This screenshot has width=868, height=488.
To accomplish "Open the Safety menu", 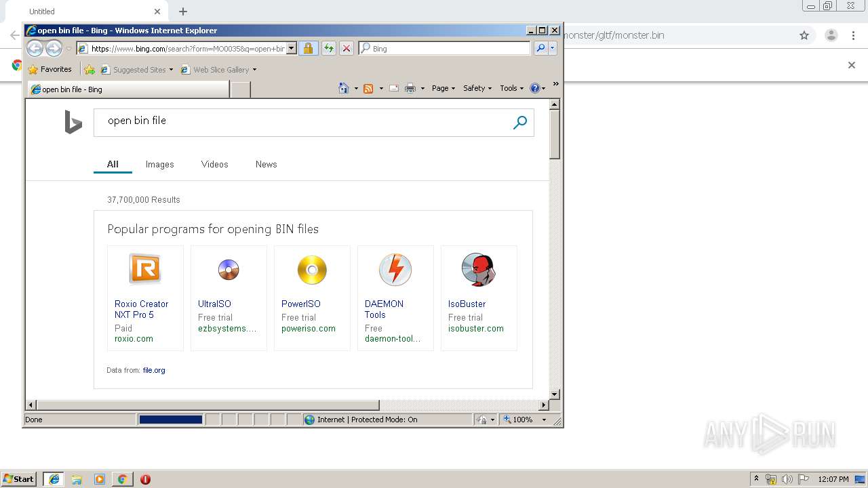I will click(x=477, y=88).
